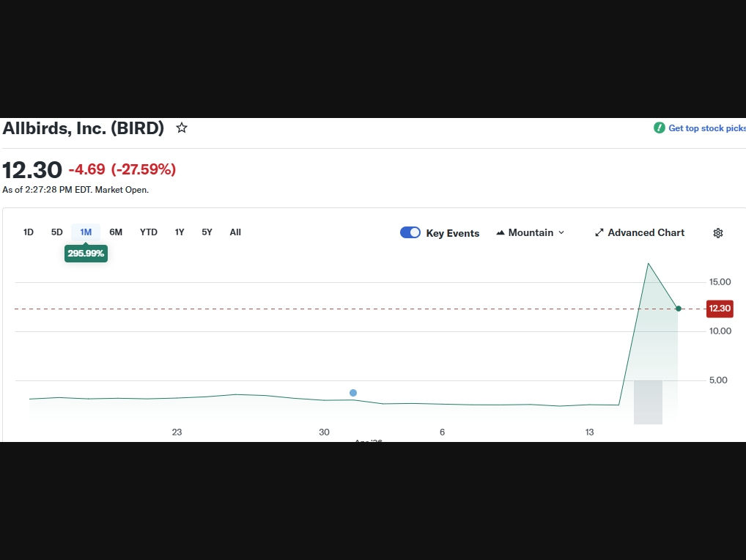The height and width of the screenshot is (560, 746).
Task: Click the latest price point on chart line
Action: 679,309
